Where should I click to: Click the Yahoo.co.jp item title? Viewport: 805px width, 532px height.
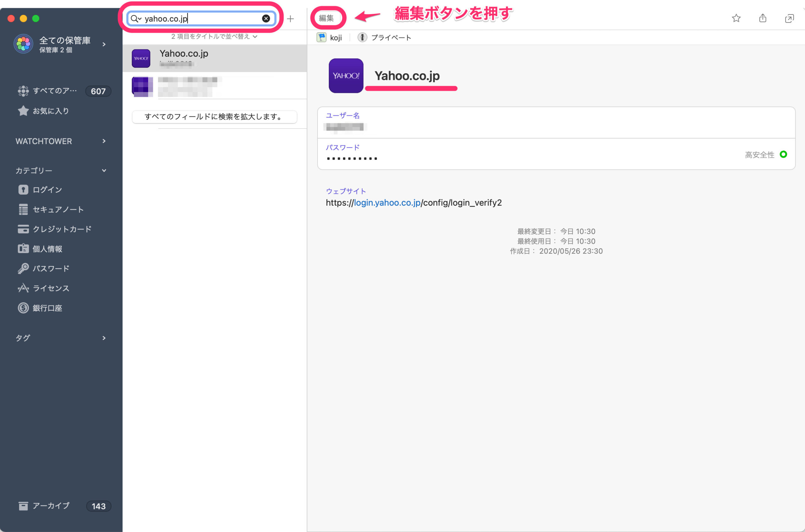pyautogui.click(x=407, y=76)
